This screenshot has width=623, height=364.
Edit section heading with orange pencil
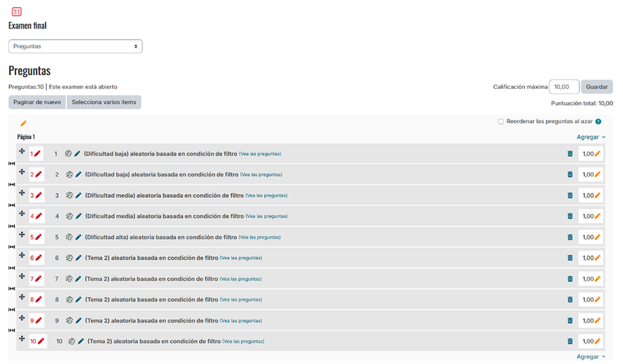point(23,124)
